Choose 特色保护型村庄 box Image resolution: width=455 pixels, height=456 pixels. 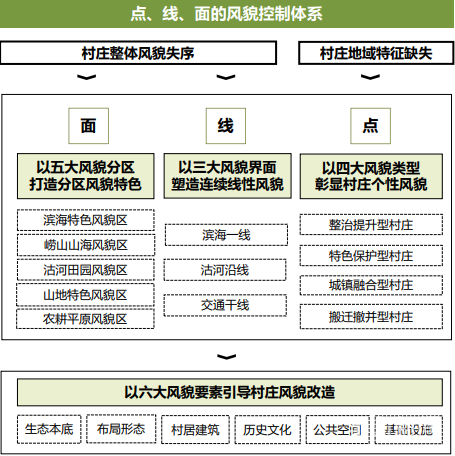[371, 256]
